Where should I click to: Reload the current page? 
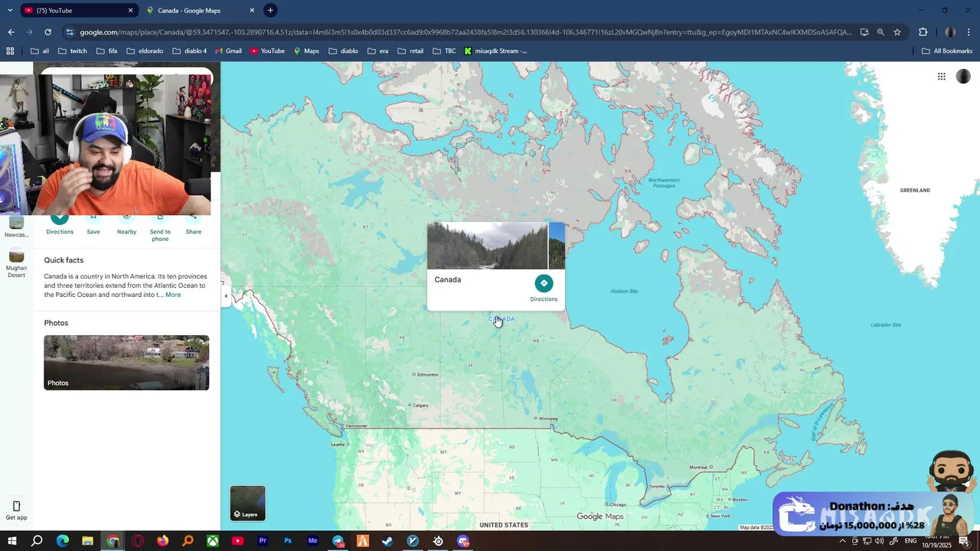tap(47, 32)
